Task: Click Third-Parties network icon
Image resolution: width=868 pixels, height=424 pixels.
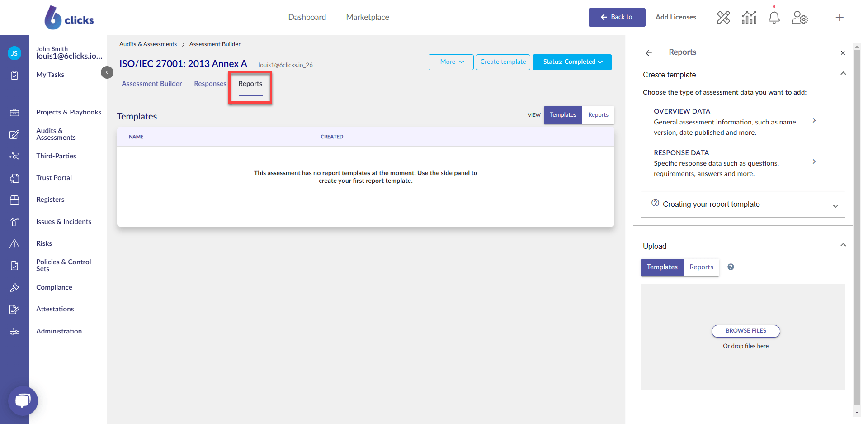Action: click(14, 156)
